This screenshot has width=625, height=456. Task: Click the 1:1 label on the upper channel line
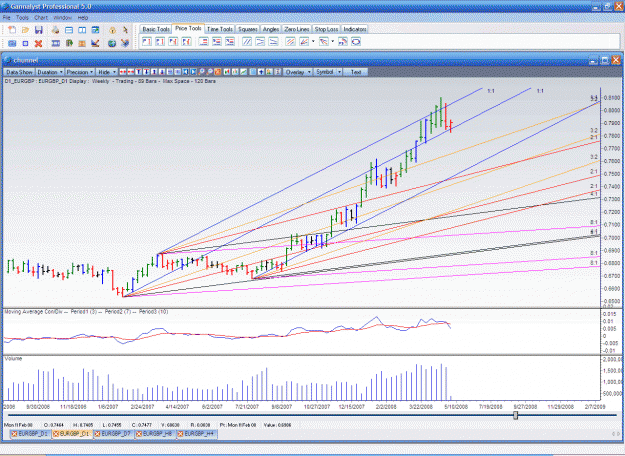coord(491,91)
